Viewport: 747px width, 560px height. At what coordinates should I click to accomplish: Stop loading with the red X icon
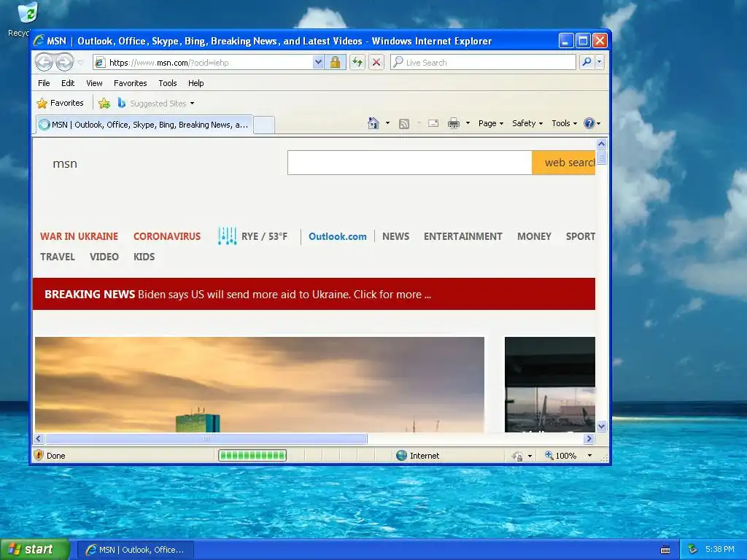pos(376,63)
